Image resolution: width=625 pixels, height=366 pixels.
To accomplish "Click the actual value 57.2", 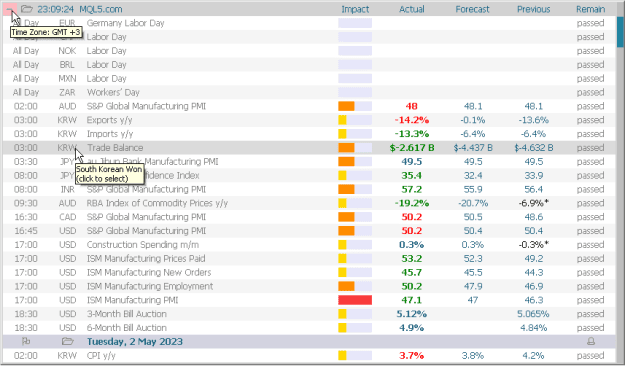I will point(412,189).
